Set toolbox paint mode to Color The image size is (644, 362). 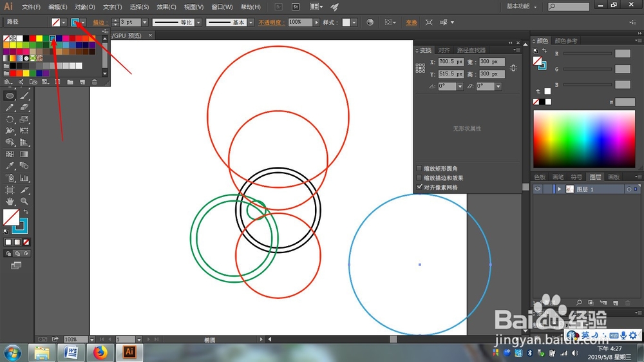[8, 242]
